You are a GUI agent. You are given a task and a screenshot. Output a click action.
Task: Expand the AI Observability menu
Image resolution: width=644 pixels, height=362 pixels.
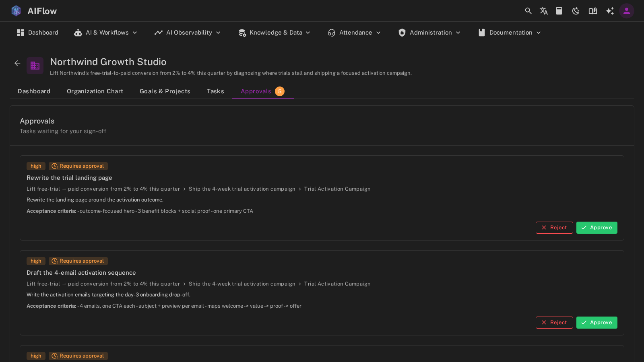[x=188, y=33]
